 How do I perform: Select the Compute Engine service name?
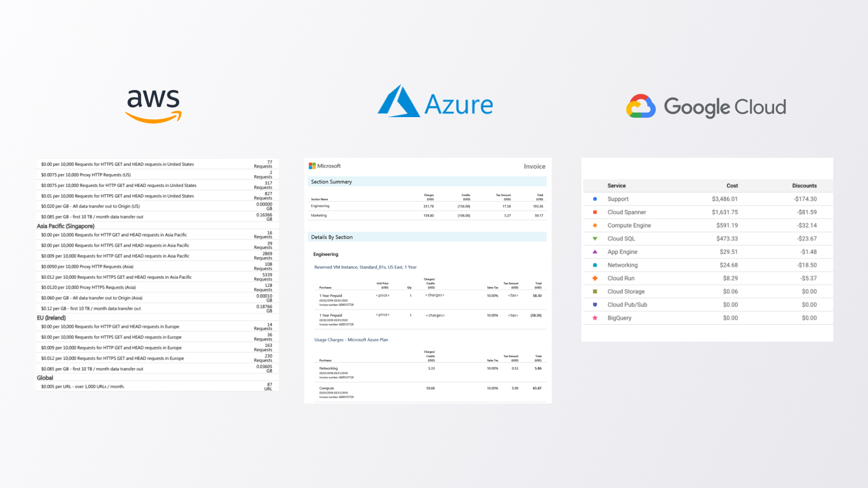[x=629, y=226]
